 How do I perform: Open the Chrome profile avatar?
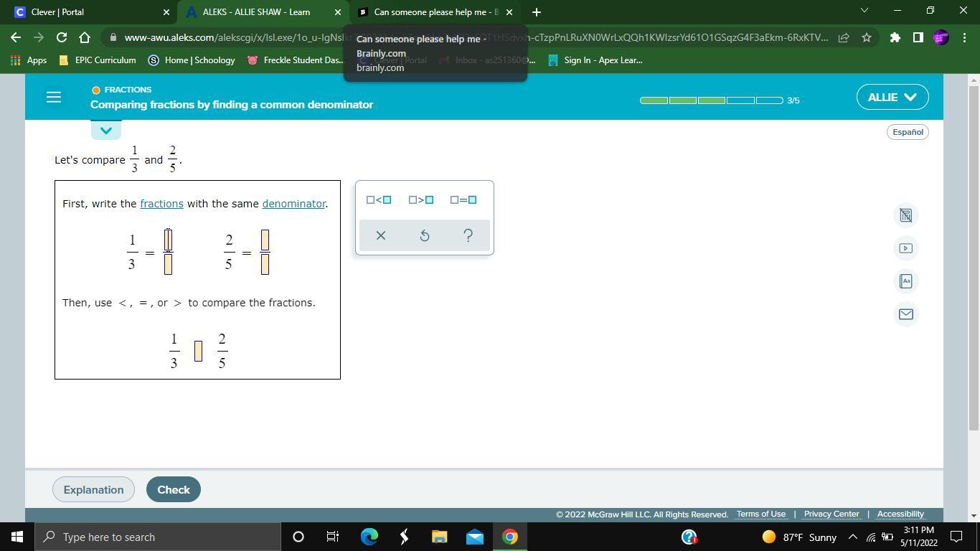point(941,37)
